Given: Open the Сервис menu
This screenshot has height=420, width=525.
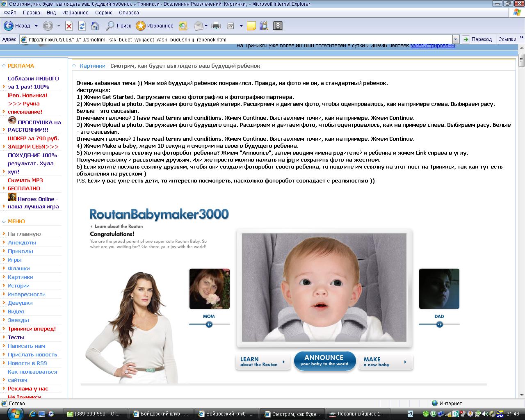Looking at the screenshot, I should [x=104, y=13].
